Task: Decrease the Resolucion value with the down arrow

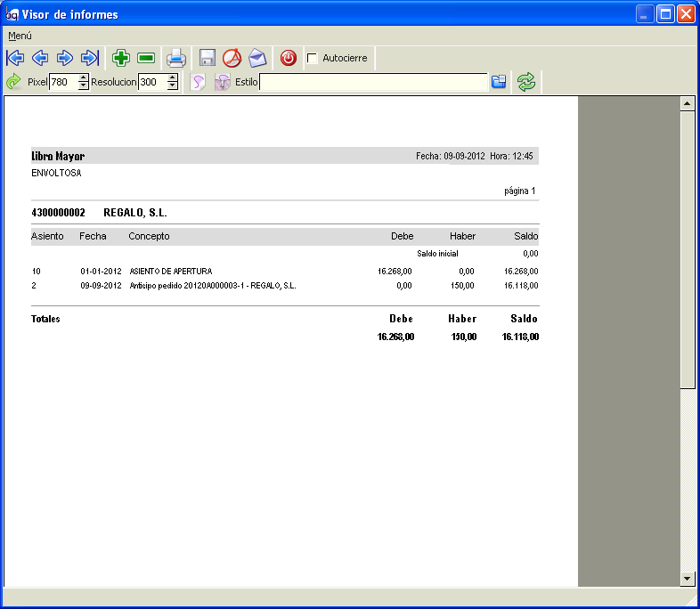Action: 173,85
